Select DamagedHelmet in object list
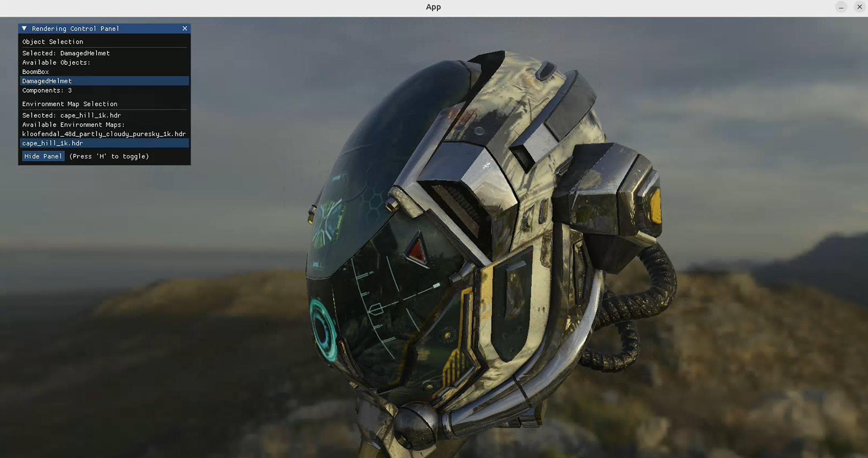868x458 pixels. 104,81
